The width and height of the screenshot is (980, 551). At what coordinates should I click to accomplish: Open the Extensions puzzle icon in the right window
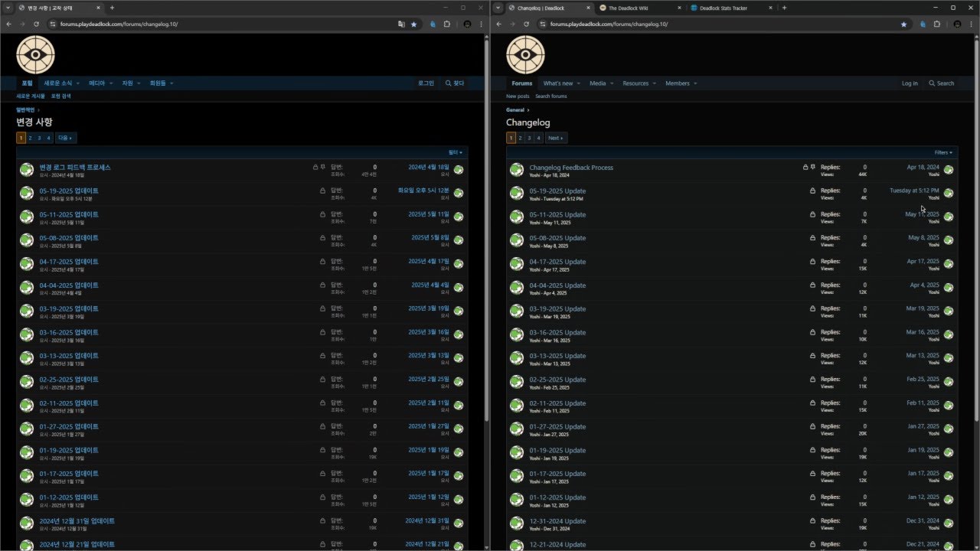[936, 24]
